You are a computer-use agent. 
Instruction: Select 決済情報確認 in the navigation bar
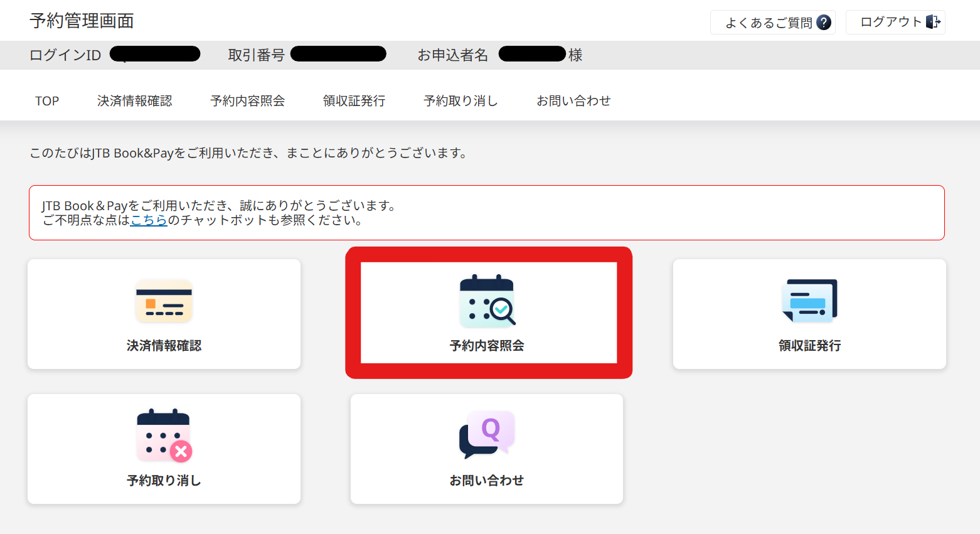point(134,101)
